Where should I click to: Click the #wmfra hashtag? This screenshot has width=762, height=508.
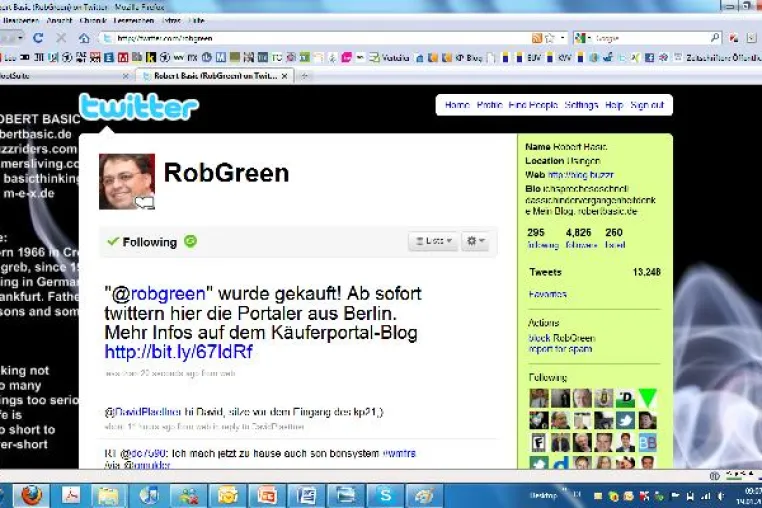[399, 453]
